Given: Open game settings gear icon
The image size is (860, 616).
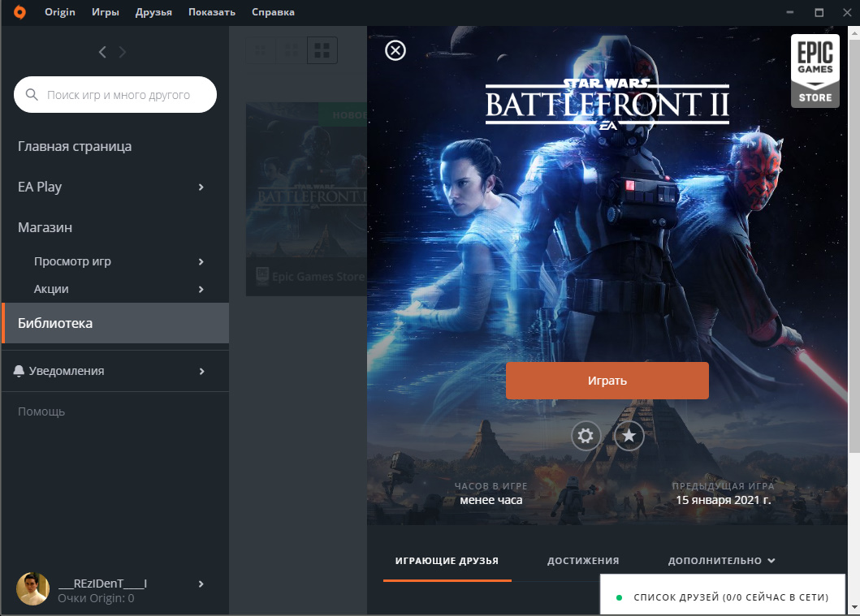Looking at the screenshot, I should click(586, 436).
